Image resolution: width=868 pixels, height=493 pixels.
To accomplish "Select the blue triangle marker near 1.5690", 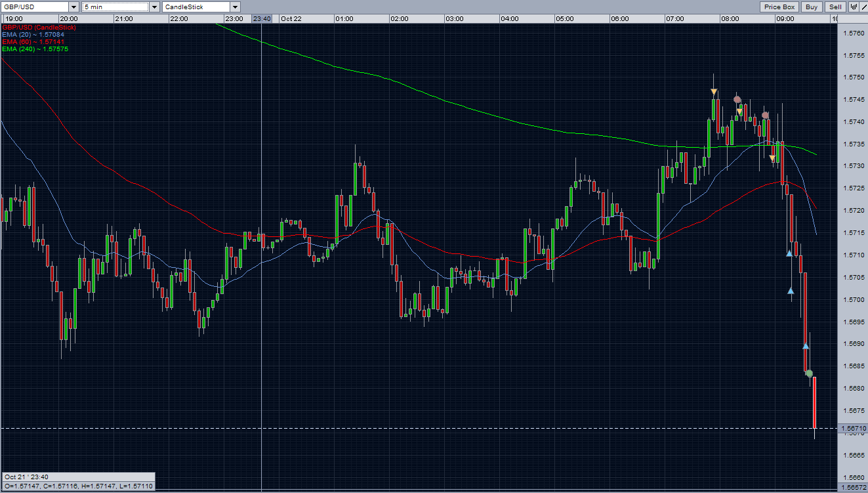I will 806,346.
